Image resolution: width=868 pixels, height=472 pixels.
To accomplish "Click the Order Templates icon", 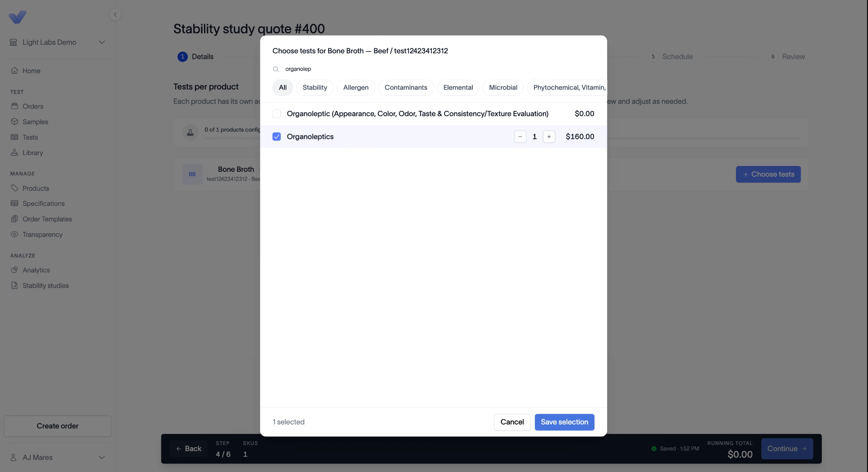I will click(x=14, y=219).
